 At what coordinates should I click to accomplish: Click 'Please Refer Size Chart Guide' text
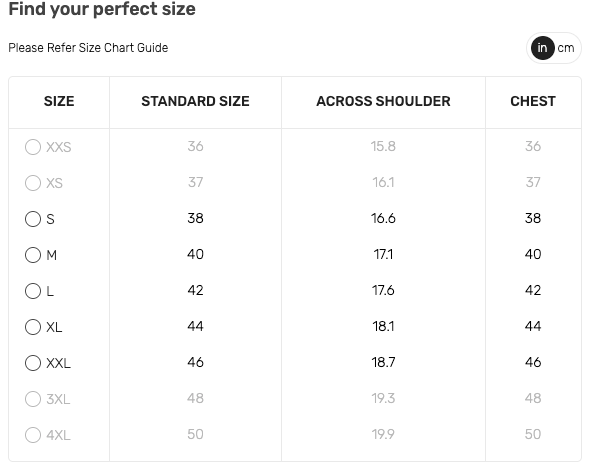88,48
